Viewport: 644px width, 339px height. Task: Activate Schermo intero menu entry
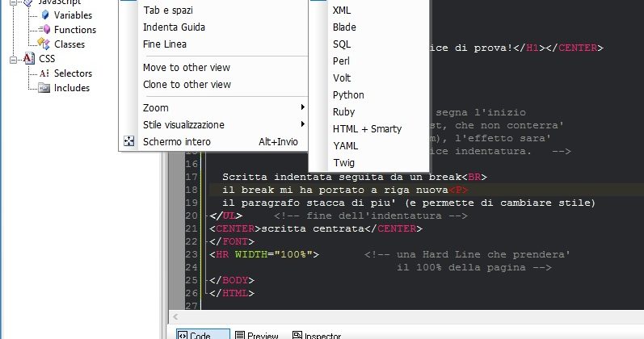213,141
